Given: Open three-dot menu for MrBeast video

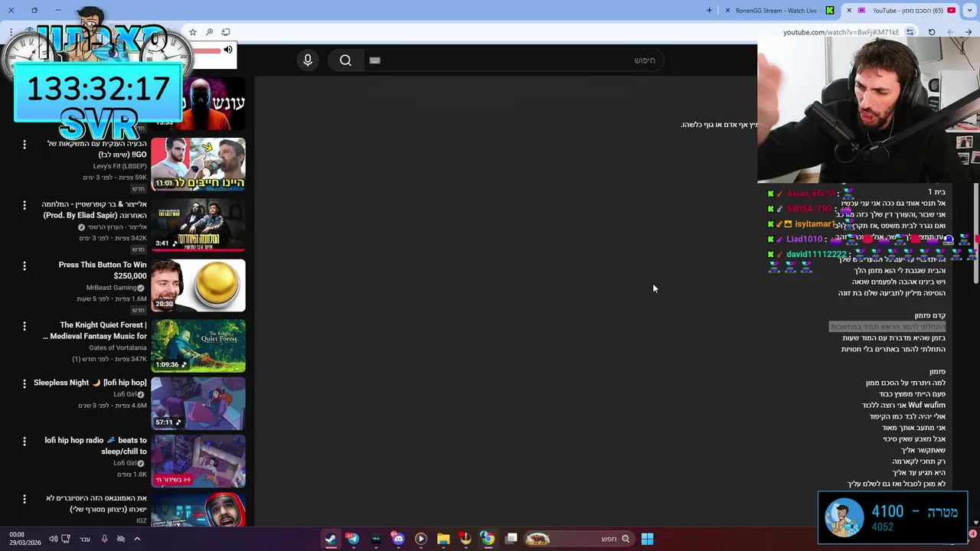Looking at the screenshot, I should pos(24,266).
